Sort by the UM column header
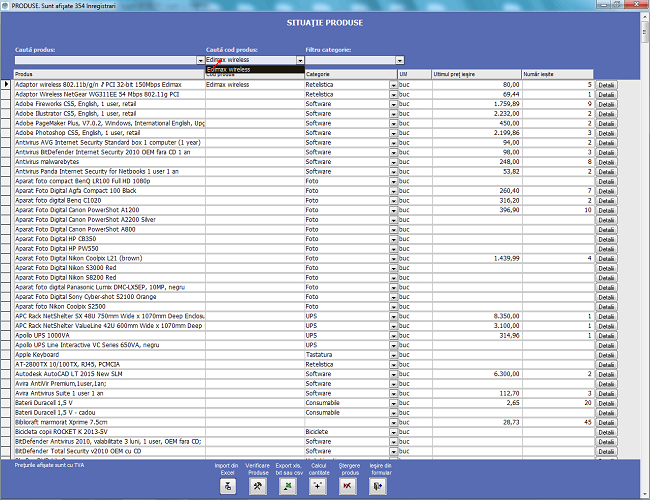Image resolution: width=650 pixels, height=500 pixels. [415, 74]
